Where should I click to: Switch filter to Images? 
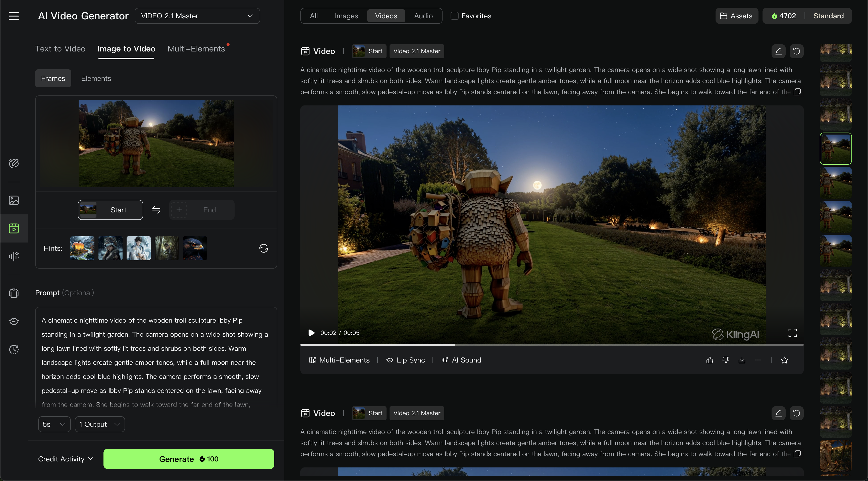(346, 16)
